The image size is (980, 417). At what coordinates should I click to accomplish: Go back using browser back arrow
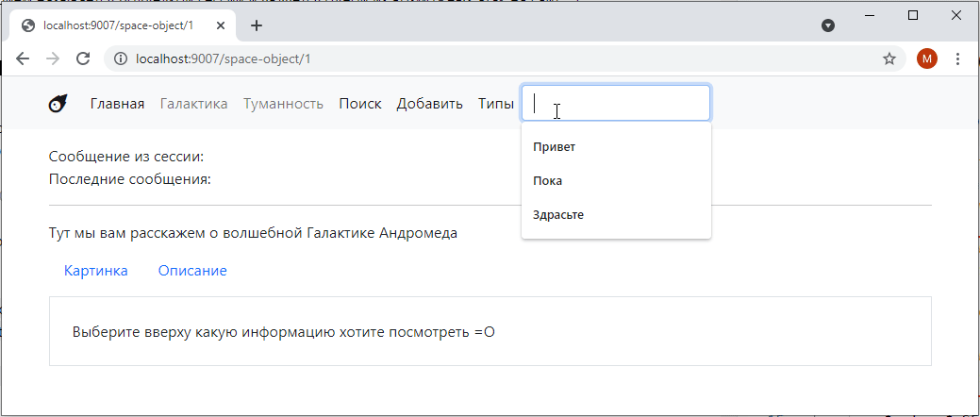pyautogui.click(x=23, y=58)
